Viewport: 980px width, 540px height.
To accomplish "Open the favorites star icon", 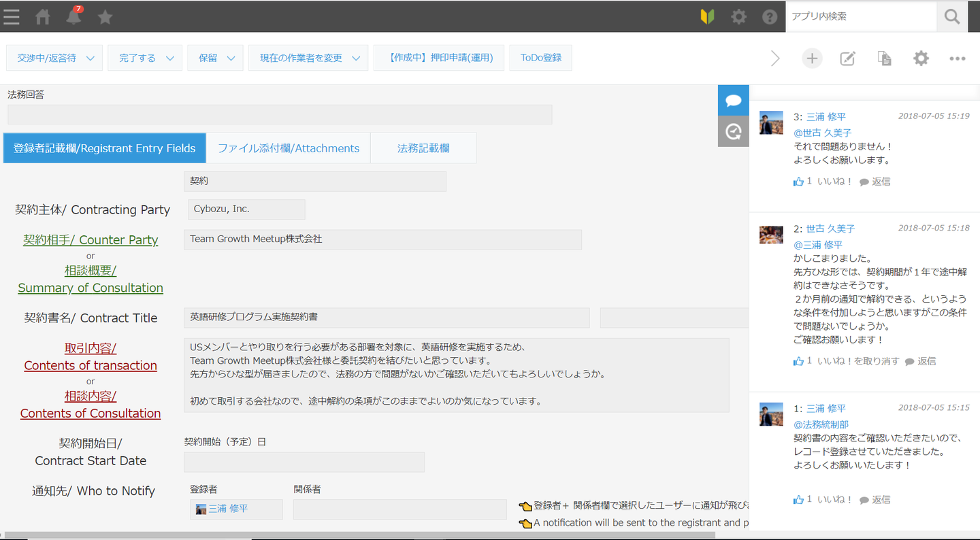I will [x=105, y=17].
